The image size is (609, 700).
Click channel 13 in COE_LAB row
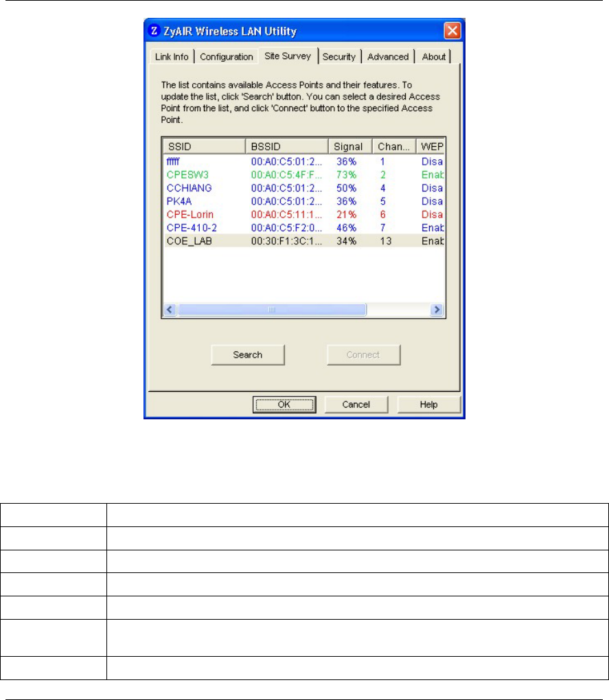point(386,241)
